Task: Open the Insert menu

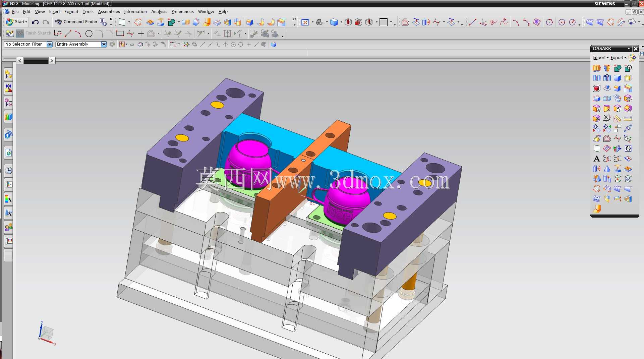Action: point(54,12)
